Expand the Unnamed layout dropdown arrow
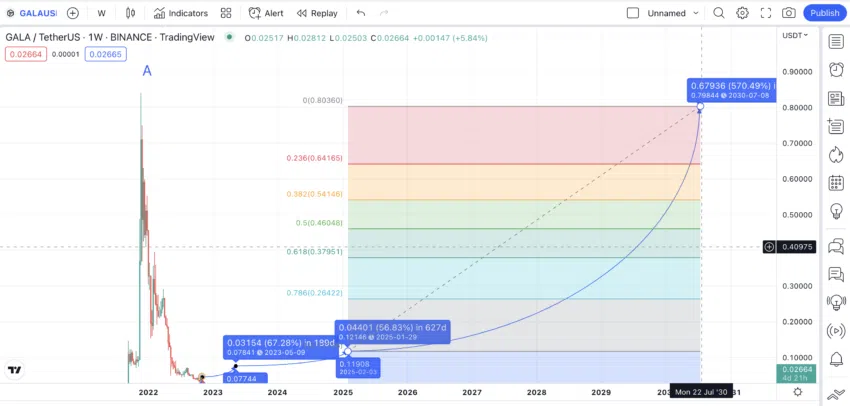 pyautogui.click(x=696, y=13)
